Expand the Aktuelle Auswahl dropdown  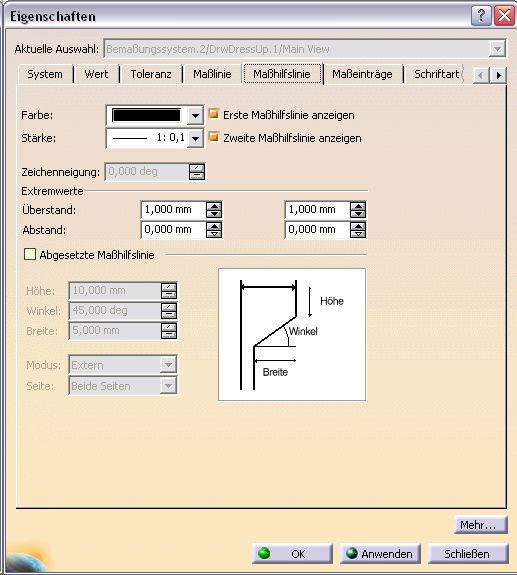click(497, 49)
